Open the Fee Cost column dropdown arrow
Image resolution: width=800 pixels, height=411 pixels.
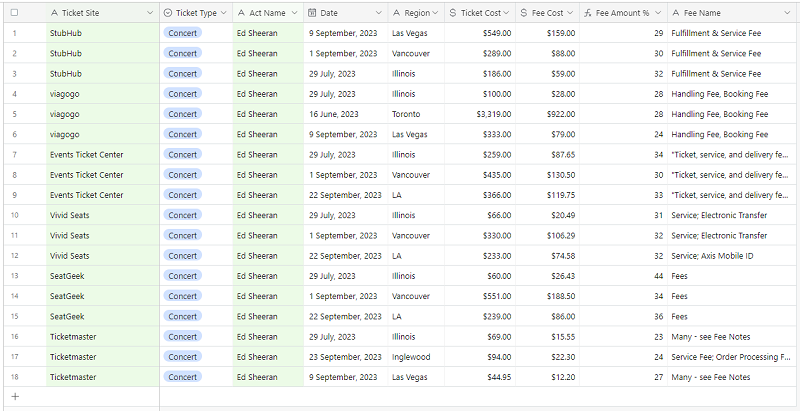point(570,13)
